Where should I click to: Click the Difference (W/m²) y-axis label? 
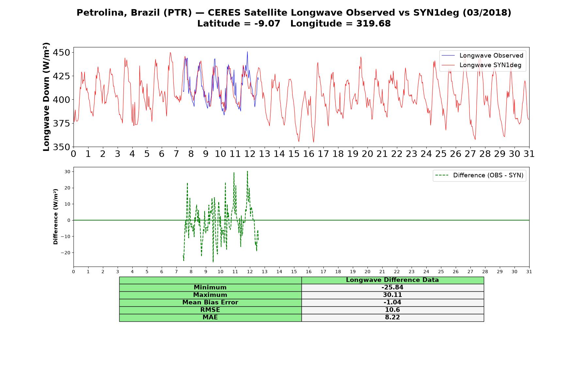(56, 217)
